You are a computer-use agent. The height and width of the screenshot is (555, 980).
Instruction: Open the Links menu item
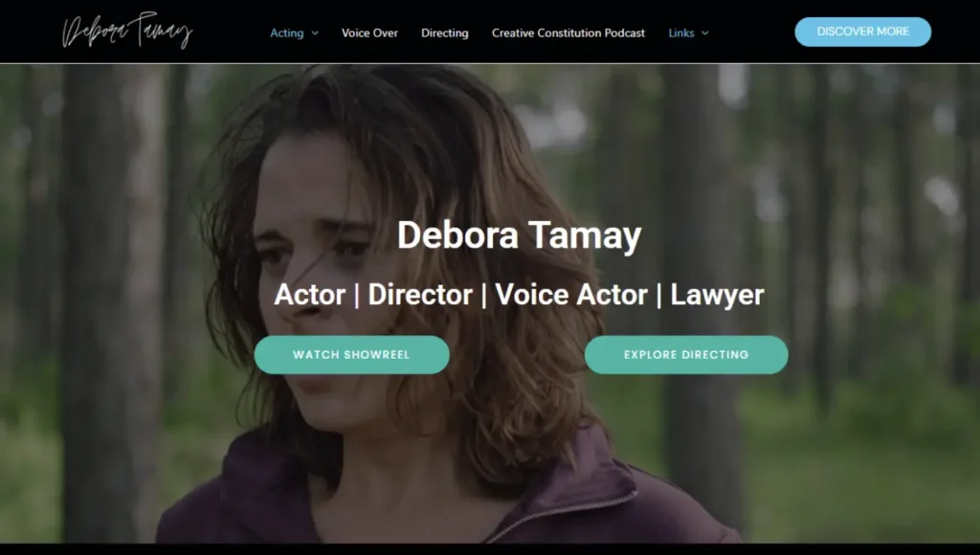click(x=681, y=33)
